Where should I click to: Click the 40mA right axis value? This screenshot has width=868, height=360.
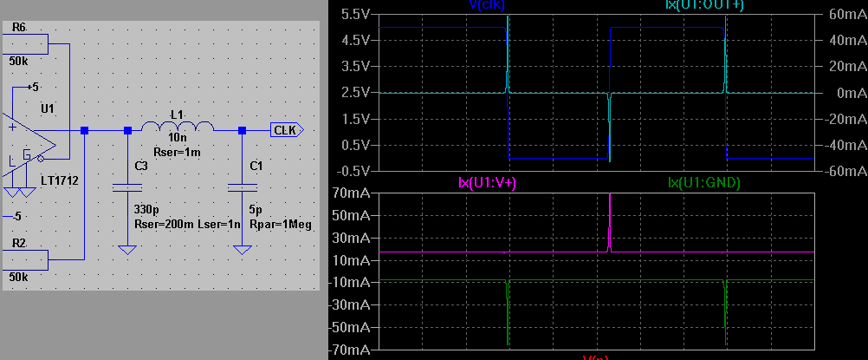tap(847, 40)
